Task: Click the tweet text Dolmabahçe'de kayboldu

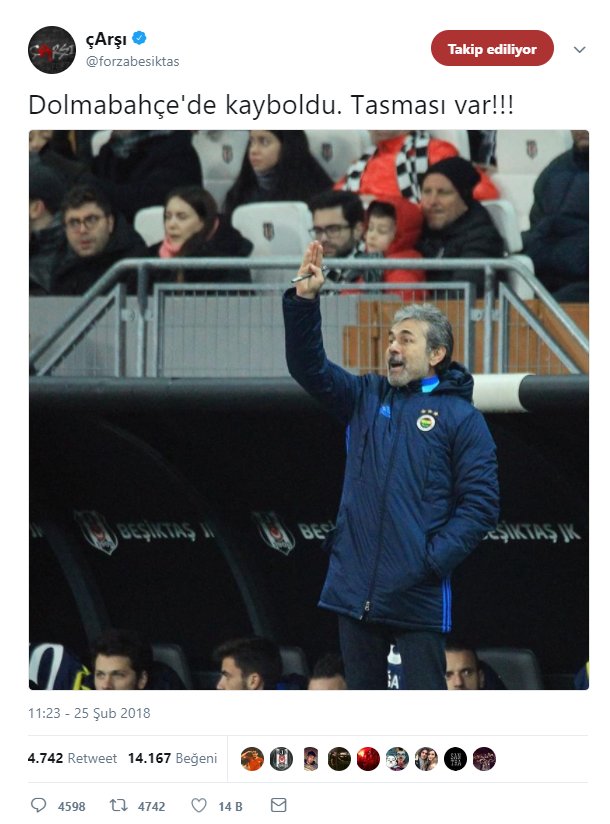Action: [185, 106]
